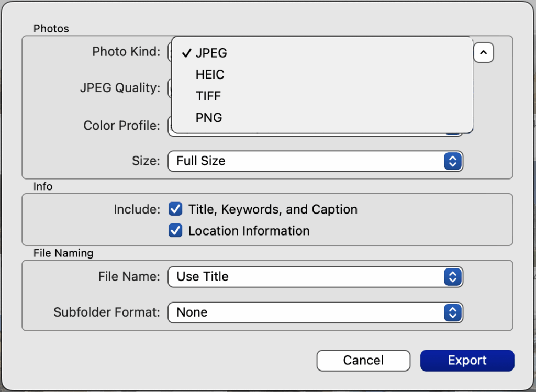Uncheck Title, Keywords, and Caption

[175, 209]
